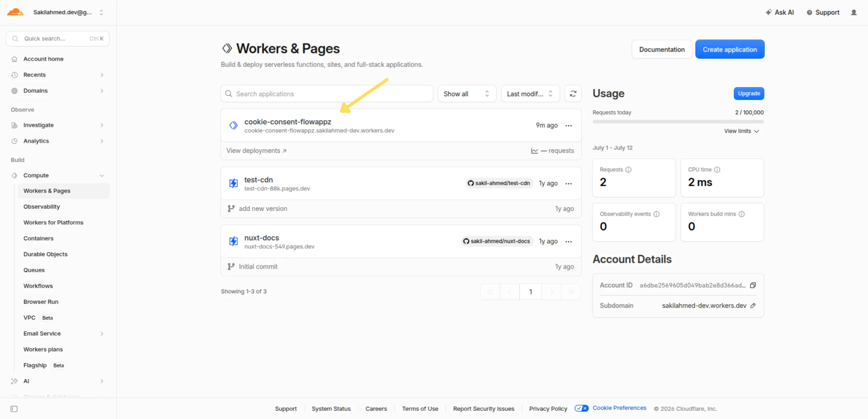
Task: Open Browser Run page
Action: click(41, 302)
